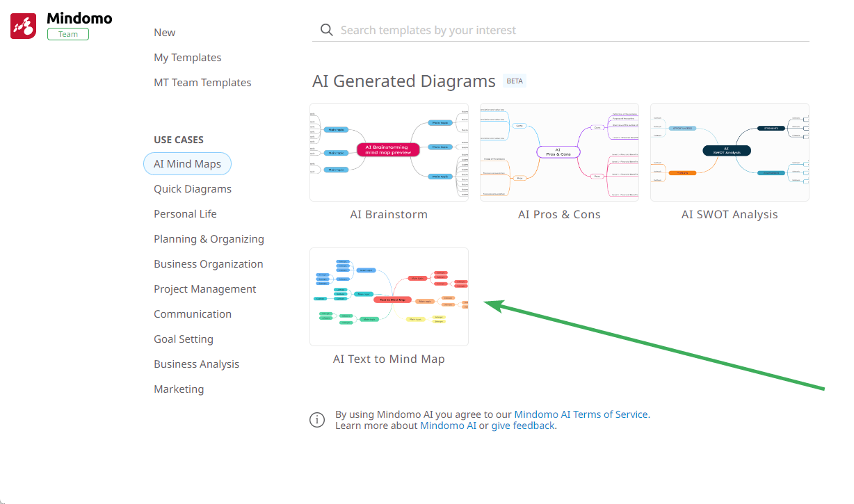The height and width of the screenshot is (504, 854).
Task: Click the AI Generated Diagrams heading
Action: click(x=404, y=81)
